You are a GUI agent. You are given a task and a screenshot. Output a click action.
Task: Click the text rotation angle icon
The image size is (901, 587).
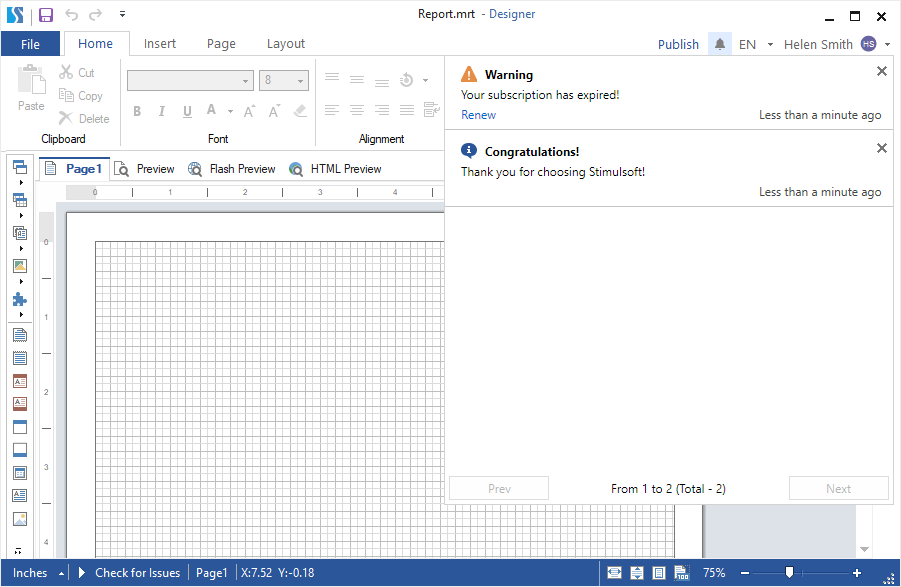click(406, 80)
